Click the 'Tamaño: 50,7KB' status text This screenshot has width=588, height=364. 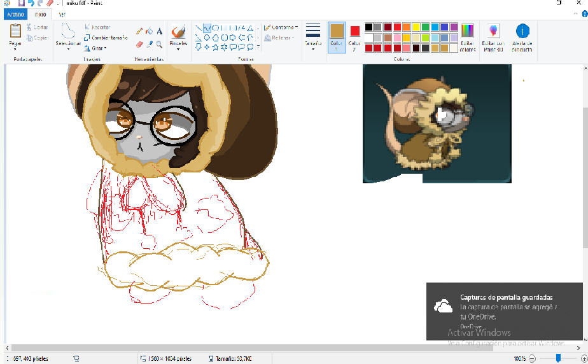pos(234,359)
